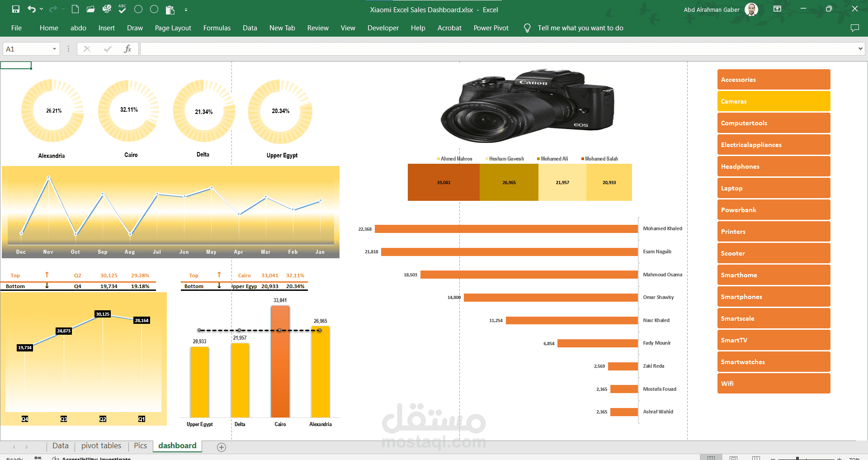Click the Enter checkmark in the formula bar
The height and width of the screenshot is (460, 868).
coord(108,49)
